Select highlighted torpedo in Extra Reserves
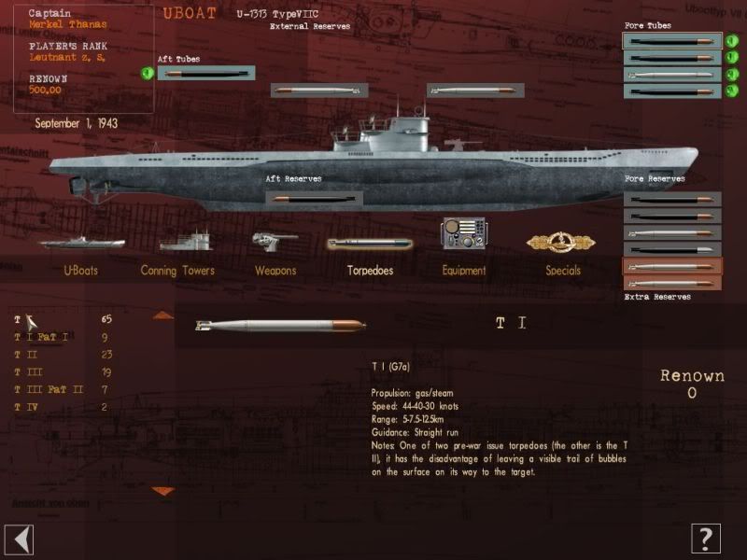Viewport: 747px width, 560px height. [672, 266]
